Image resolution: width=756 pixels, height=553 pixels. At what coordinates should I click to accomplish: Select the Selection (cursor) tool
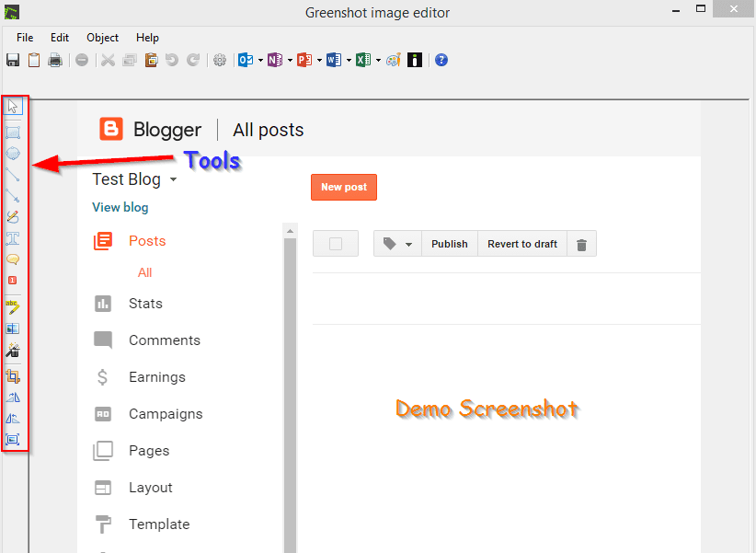(13, 106)
